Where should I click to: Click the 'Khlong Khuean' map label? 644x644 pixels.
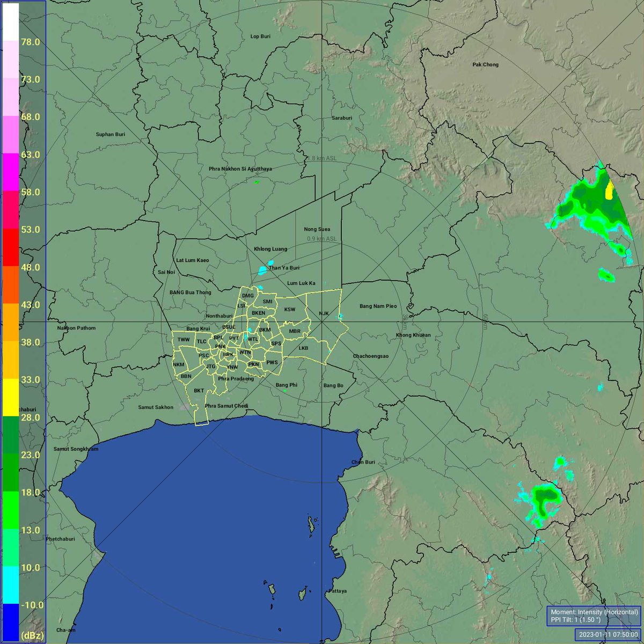[x=413, y=335]
